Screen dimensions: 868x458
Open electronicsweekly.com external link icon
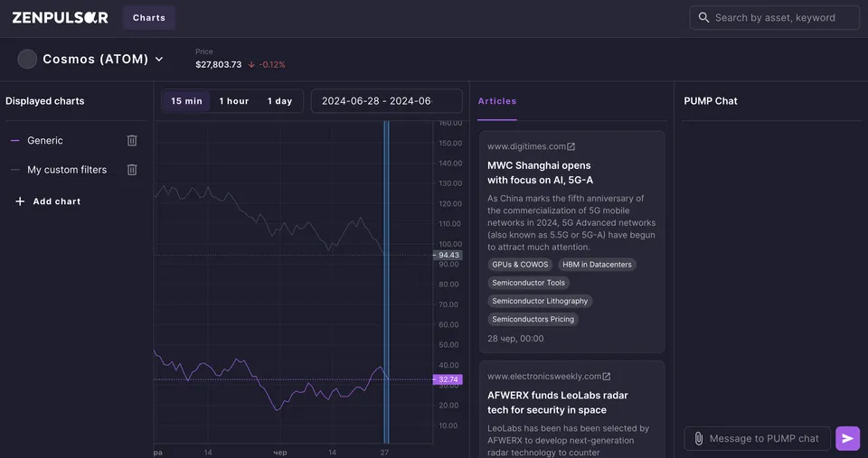[x=606, y=376]
